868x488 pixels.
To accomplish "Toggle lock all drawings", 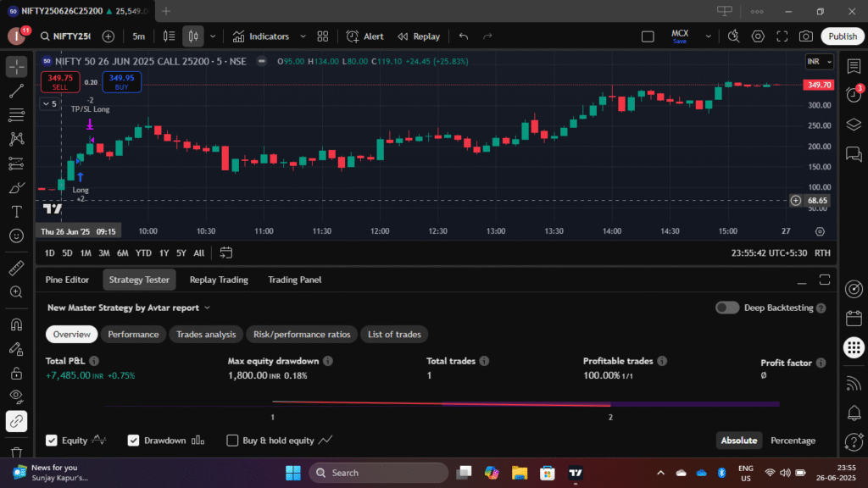I will (x=17, y=373).
